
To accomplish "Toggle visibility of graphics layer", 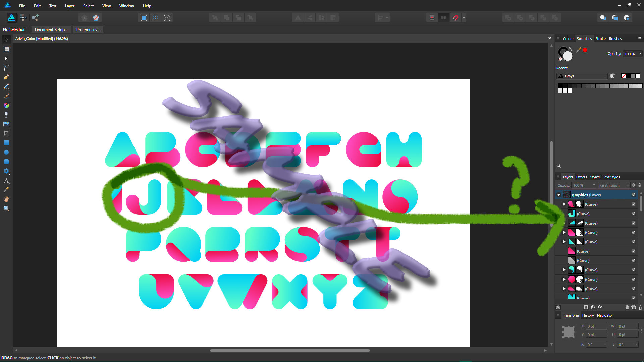I will point(634,195).
